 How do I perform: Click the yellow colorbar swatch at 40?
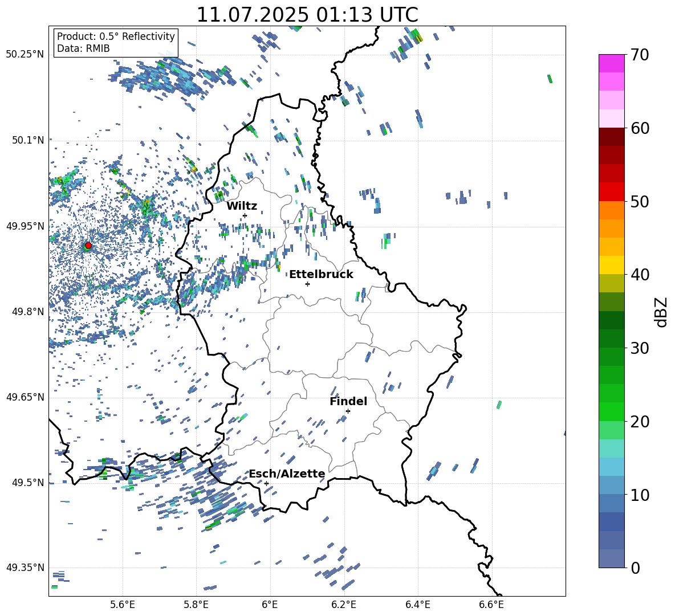pos(611,265)
